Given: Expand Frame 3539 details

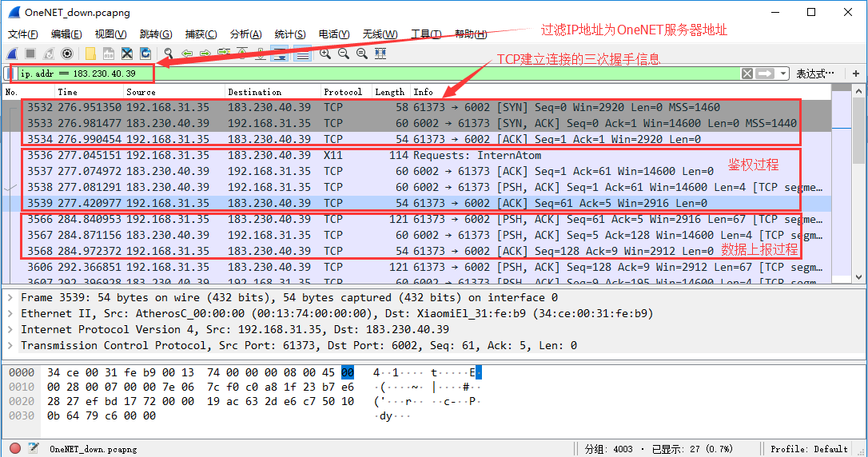Looking at the screenshot, I should click(10, 298).
